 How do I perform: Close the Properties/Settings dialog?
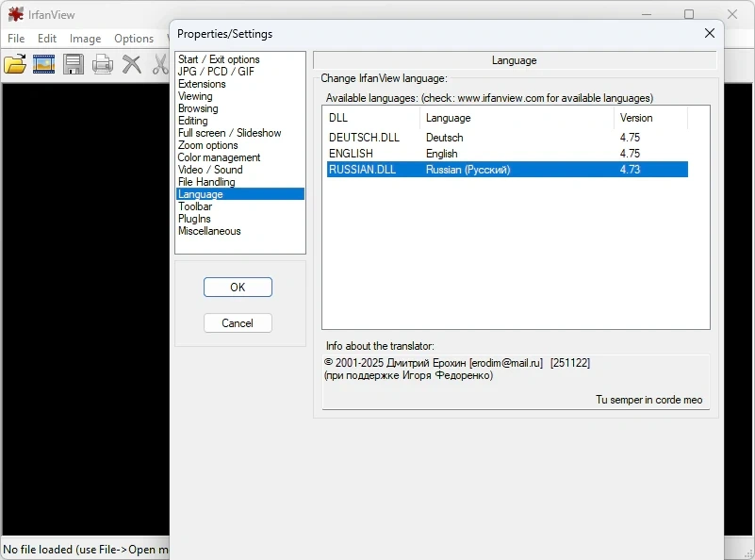point(709,33)
